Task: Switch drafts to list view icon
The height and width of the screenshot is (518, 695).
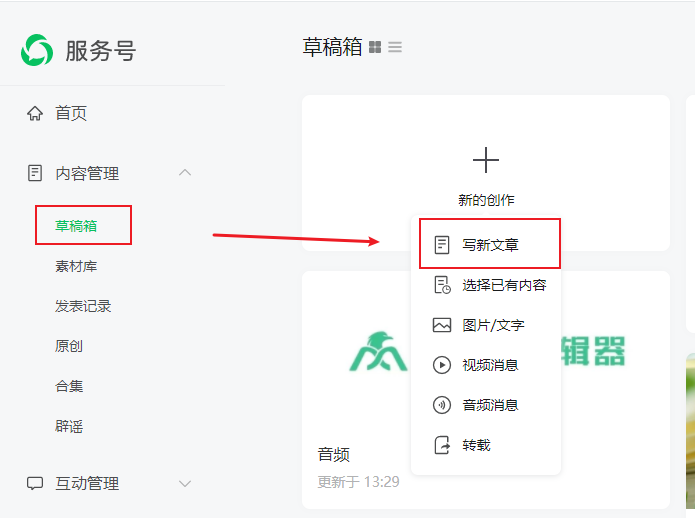Action: [x=395, y=47]
